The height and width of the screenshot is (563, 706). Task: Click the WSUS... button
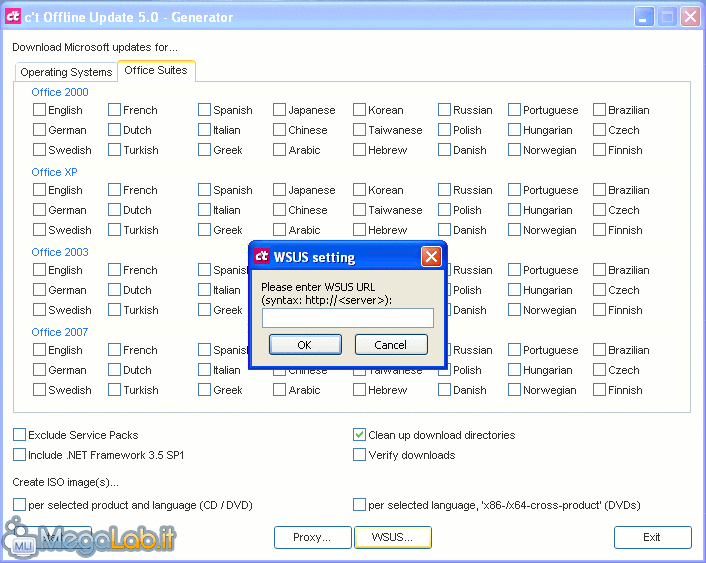click(393, 537)
